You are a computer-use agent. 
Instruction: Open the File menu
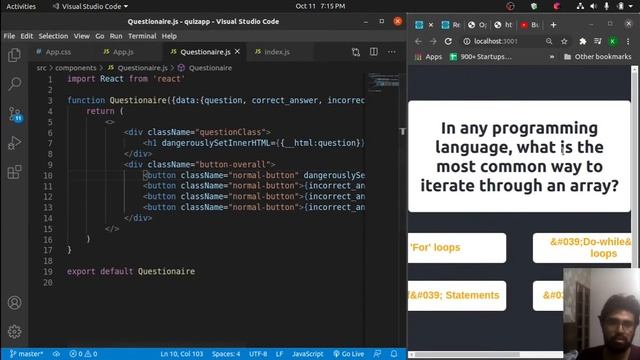[x=9, y=36]
